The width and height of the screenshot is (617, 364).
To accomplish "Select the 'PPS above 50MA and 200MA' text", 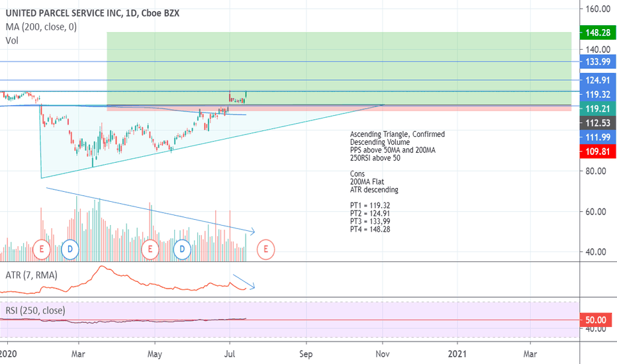I will 393,150.
